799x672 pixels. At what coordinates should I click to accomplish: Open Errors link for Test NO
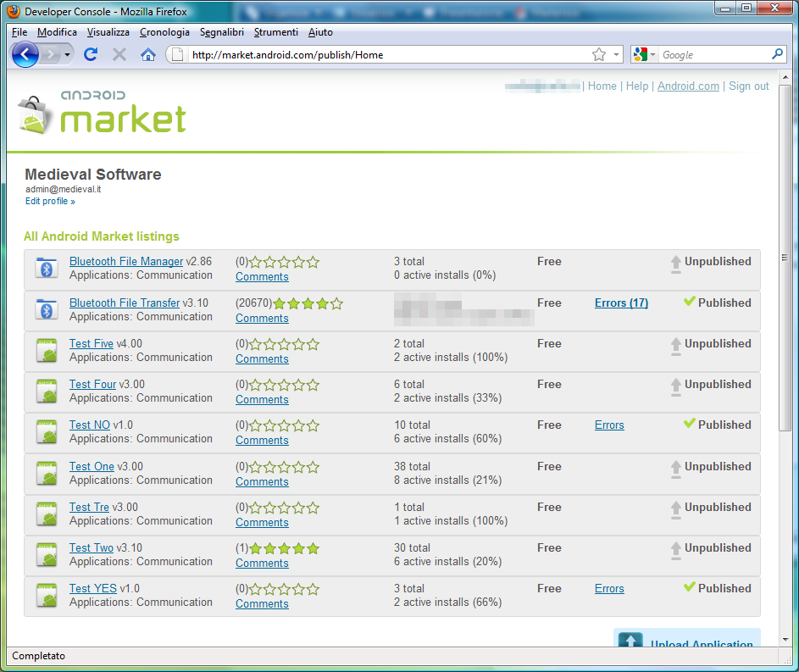(x=609, y=425)
